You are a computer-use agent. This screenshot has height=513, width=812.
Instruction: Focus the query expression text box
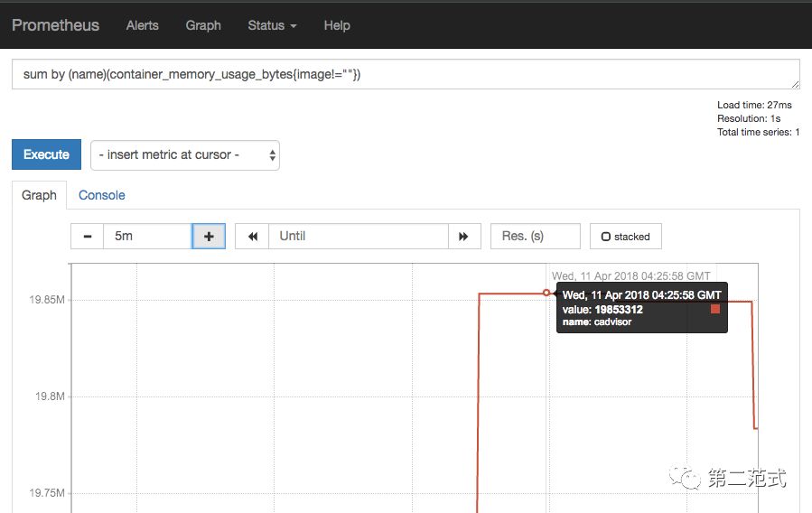[x=406, y=74]
